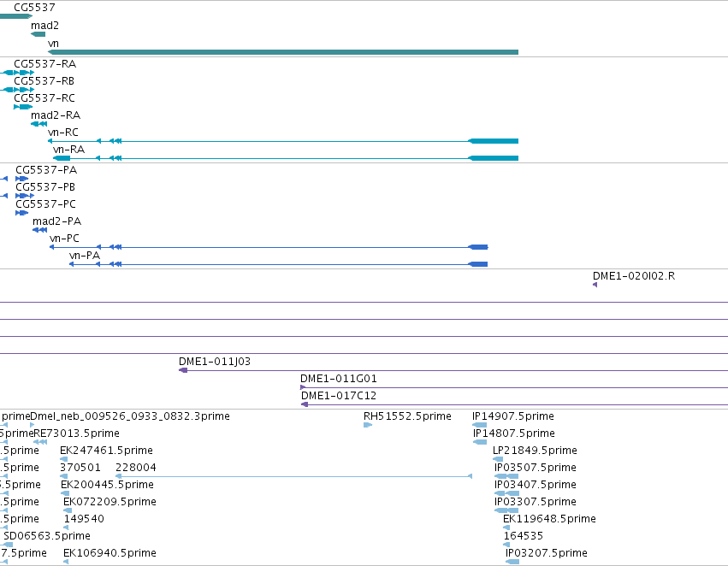Click the 164535 feature label
728x566 pixels.
point(524,536)
